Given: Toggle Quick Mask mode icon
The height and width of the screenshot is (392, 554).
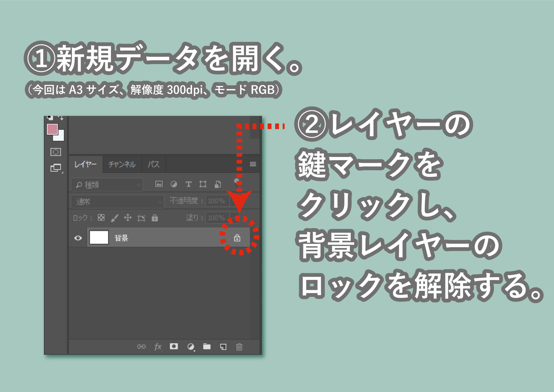Looking at the screenshot, I should (55, 151).
